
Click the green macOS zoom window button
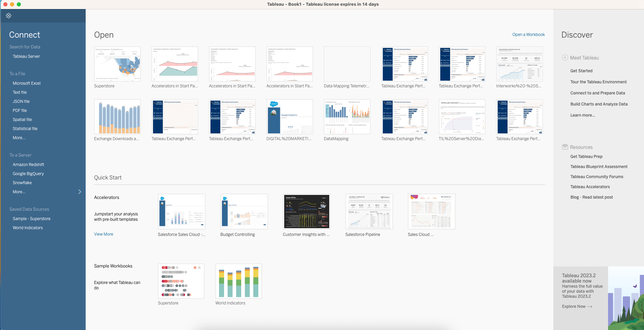[x=19, y=4]
